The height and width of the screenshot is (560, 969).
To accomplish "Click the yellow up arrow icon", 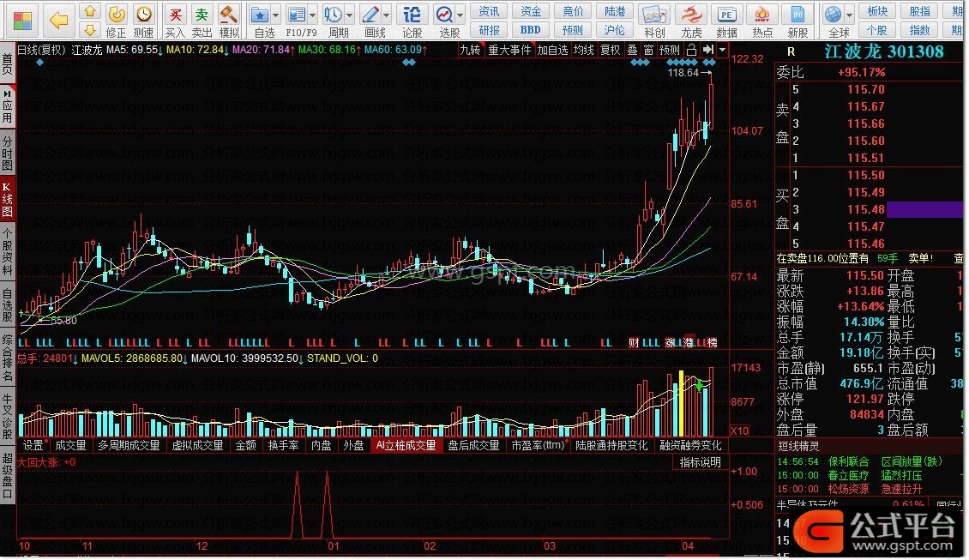I will coord(90,11).
